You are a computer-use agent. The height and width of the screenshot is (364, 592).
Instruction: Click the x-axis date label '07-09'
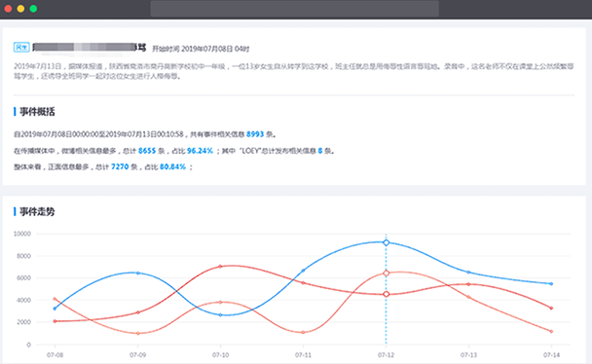pos(138,355)
